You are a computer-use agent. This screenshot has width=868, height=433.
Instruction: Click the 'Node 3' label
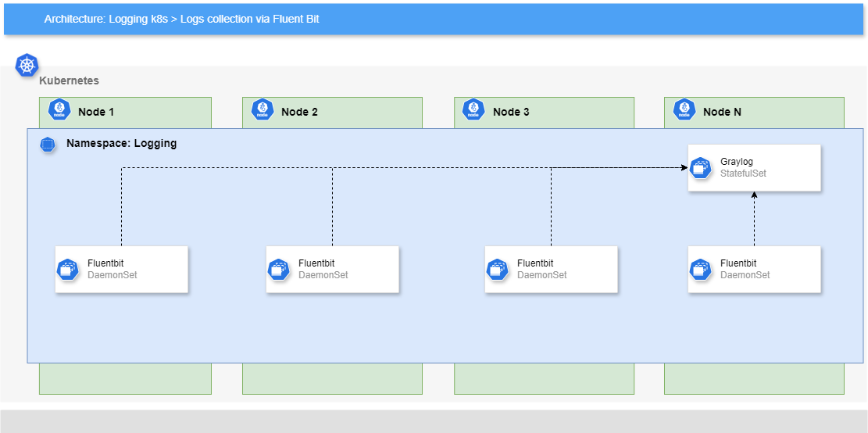pyautogui.click(x=511, y=112)
